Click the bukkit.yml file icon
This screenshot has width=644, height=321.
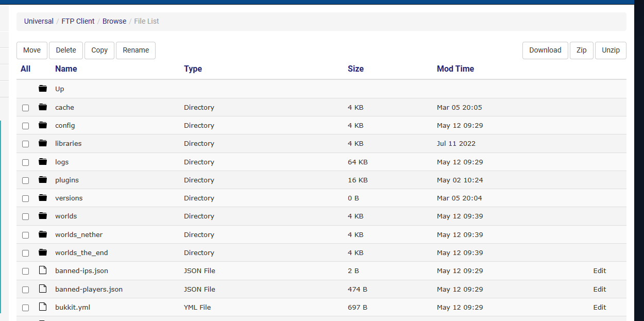point(43,307)
